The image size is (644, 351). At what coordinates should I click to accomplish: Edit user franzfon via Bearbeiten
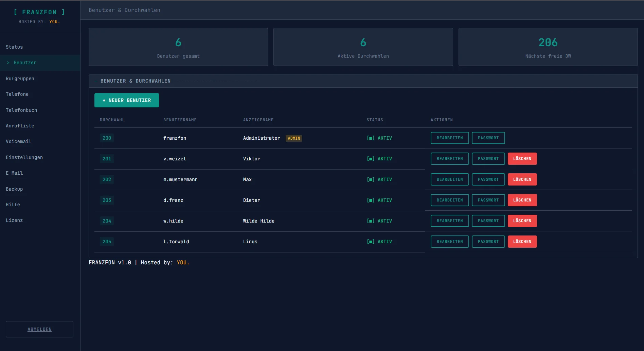pos(449,138)
